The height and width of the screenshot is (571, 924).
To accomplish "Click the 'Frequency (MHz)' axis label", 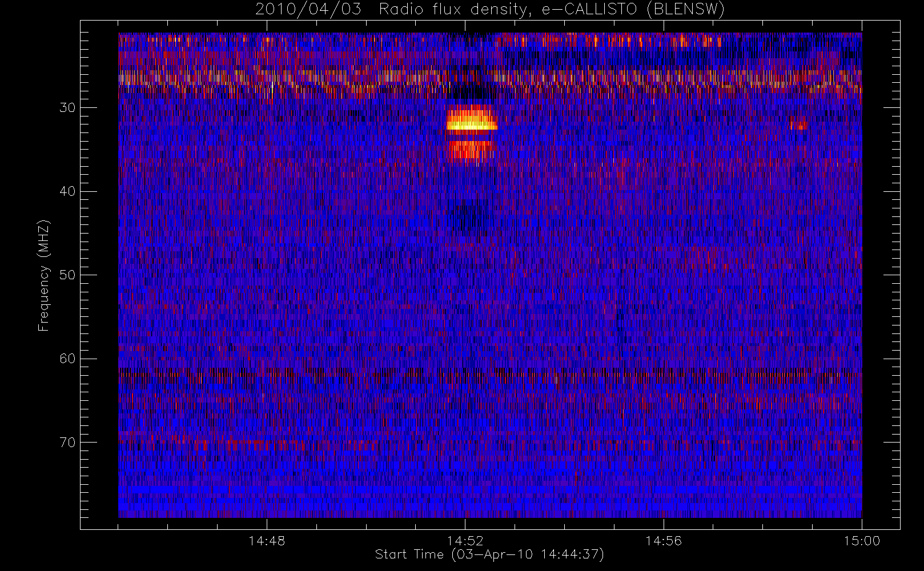I will 44,275.
